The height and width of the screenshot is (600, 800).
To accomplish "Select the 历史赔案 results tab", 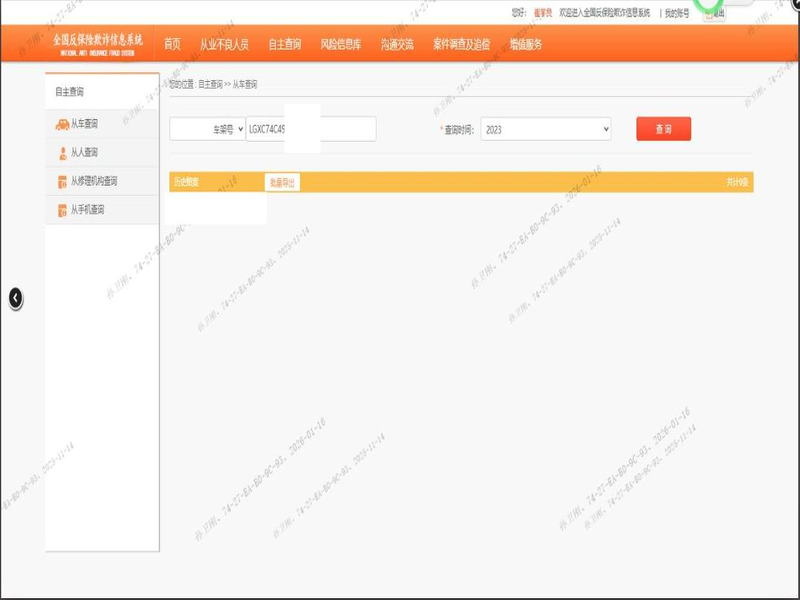I will pos(186,182).
